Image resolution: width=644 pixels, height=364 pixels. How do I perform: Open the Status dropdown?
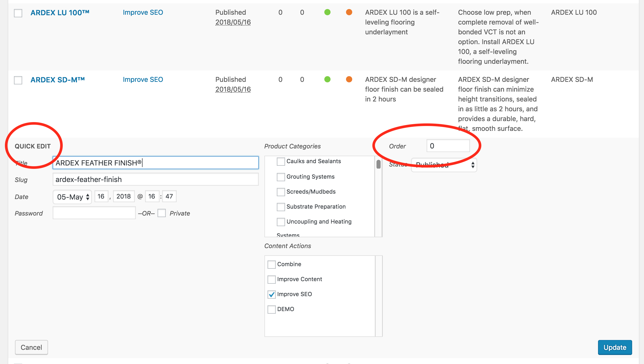[444, 165]
